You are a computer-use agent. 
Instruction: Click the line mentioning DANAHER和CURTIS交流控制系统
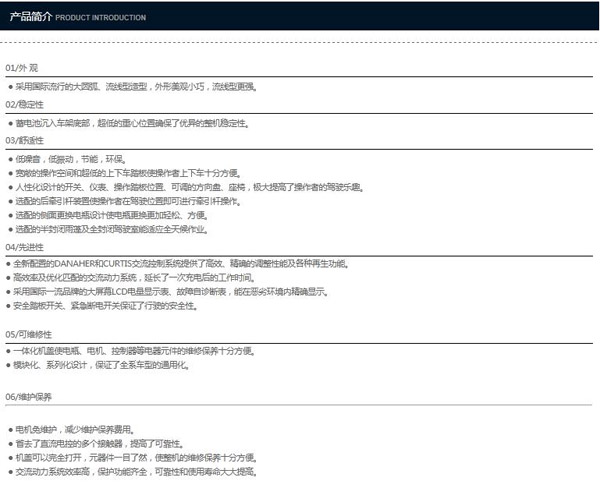(180, 263)
